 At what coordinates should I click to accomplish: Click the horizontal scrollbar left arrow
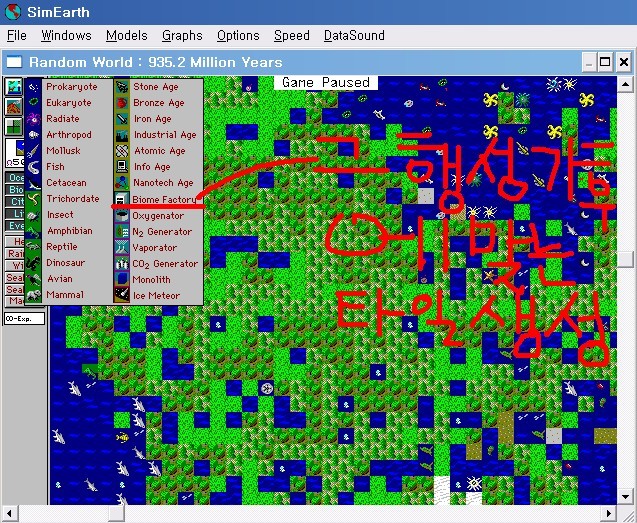click(x=9, y=513)
